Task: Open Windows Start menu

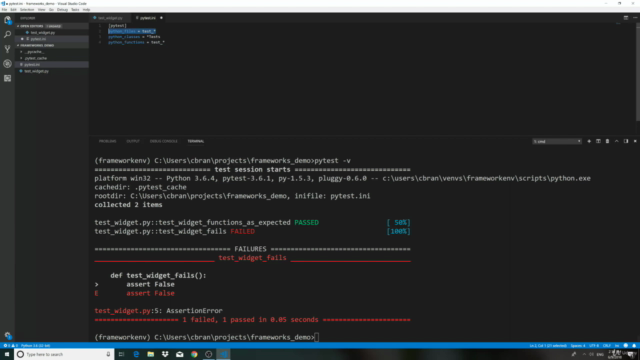Action: (x=7, y=354)
